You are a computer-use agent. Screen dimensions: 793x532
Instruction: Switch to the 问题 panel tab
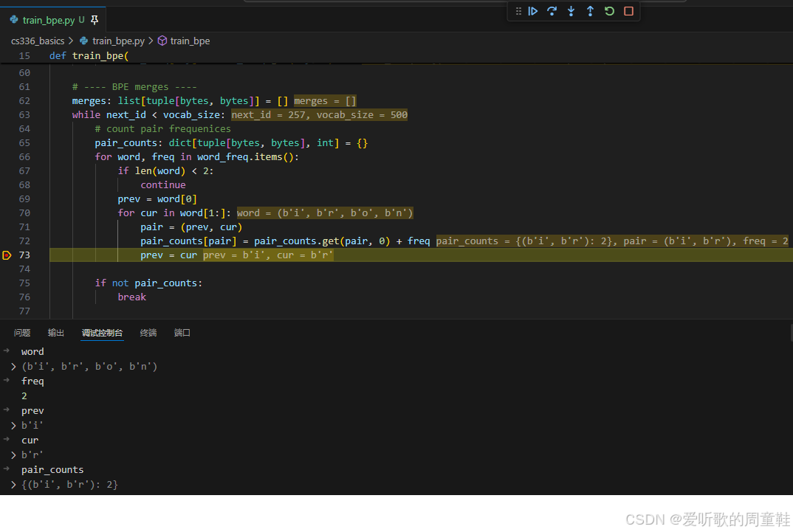22,333
